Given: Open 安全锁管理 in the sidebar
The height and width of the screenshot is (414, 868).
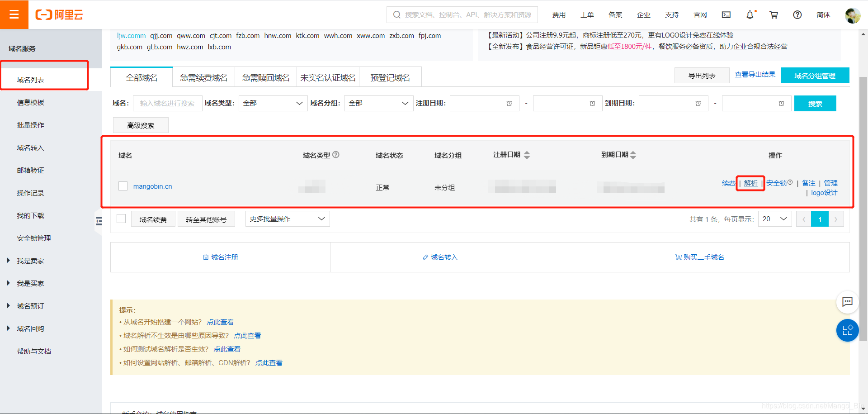Looking at the screenshot, I should 34,238.
